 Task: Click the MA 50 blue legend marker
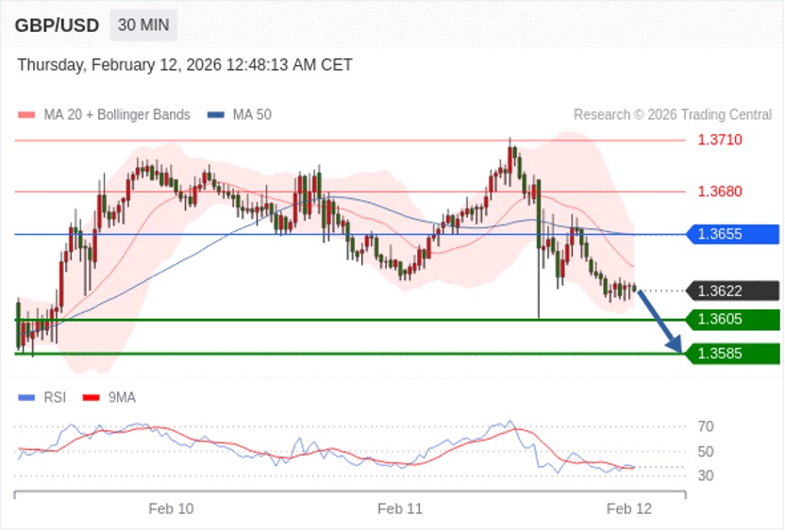(216, 115)
